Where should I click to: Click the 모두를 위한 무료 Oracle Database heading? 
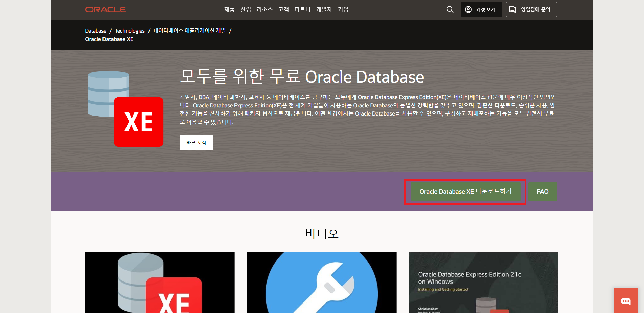[302, 76]
